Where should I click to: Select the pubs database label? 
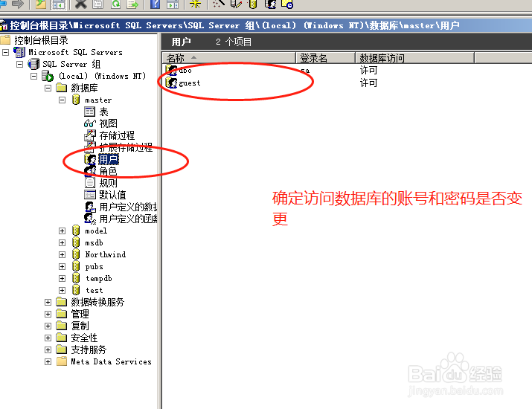(94, 266)
